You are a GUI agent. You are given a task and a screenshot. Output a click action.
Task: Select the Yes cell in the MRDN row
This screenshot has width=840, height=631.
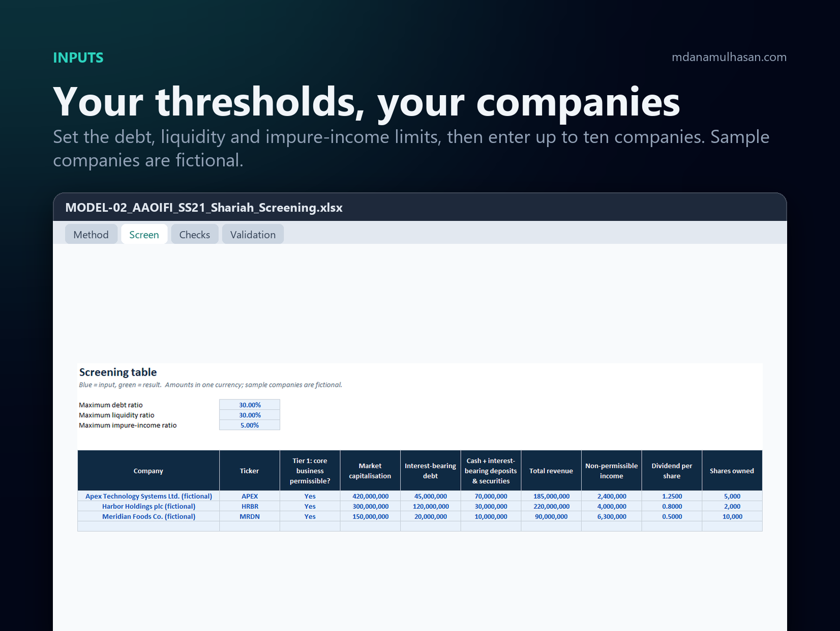[310, 517]
